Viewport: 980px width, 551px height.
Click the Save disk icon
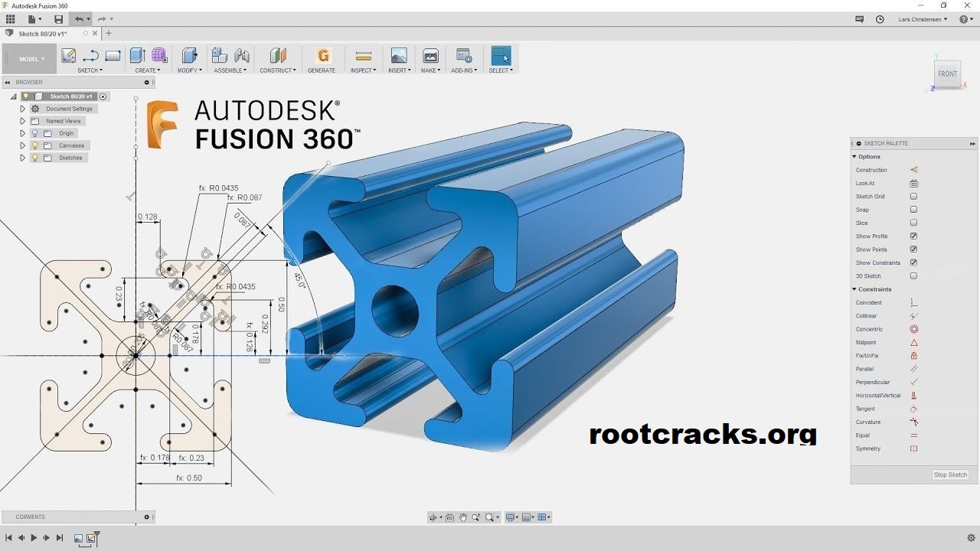click(59, 19)
